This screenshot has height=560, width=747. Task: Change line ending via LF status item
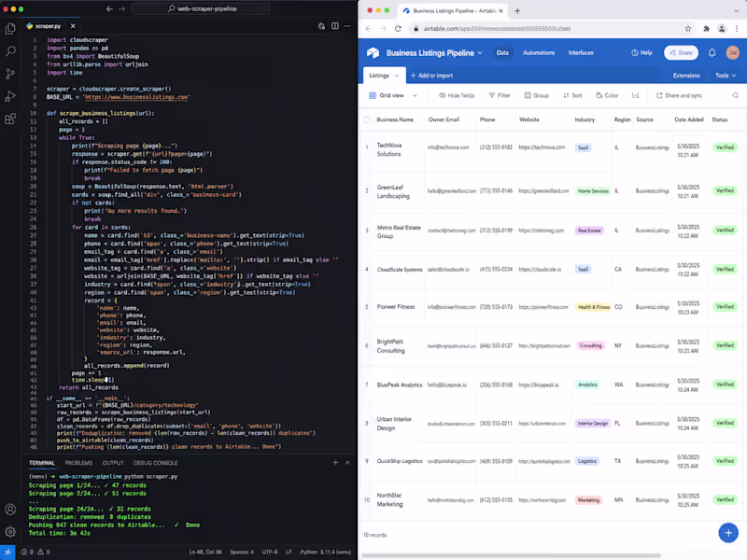coord(289,552)
